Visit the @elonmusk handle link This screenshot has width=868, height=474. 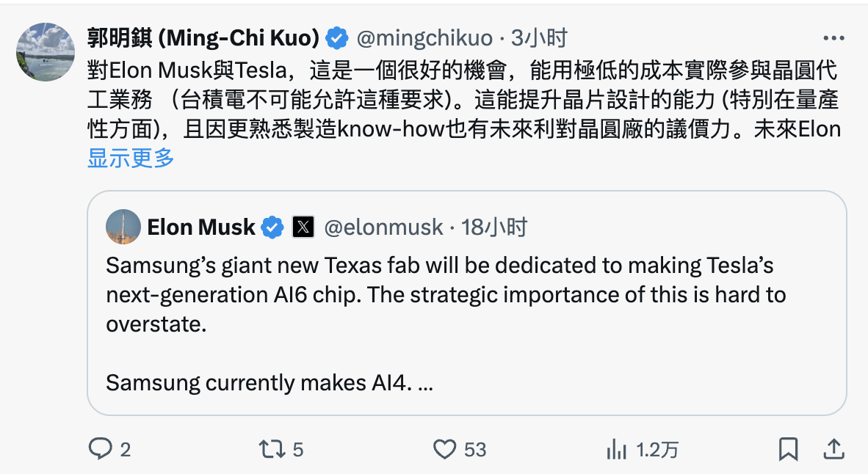point(383,227)
